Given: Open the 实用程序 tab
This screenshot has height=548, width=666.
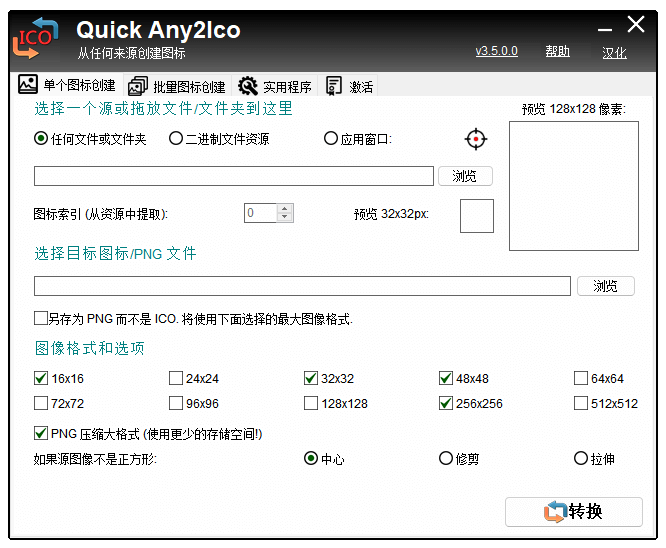Looking at the screenshot, I should (x=275, y=87).
